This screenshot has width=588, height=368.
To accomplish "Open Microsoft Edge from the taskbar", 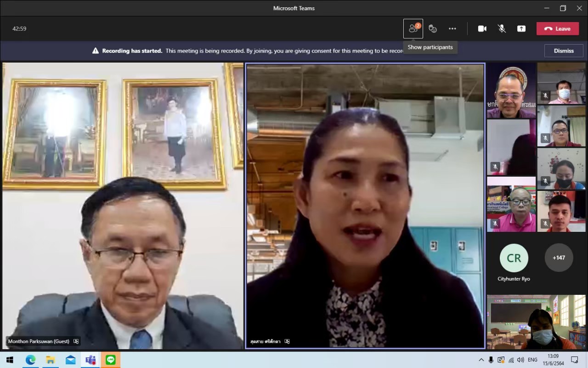I will point(30,360).
